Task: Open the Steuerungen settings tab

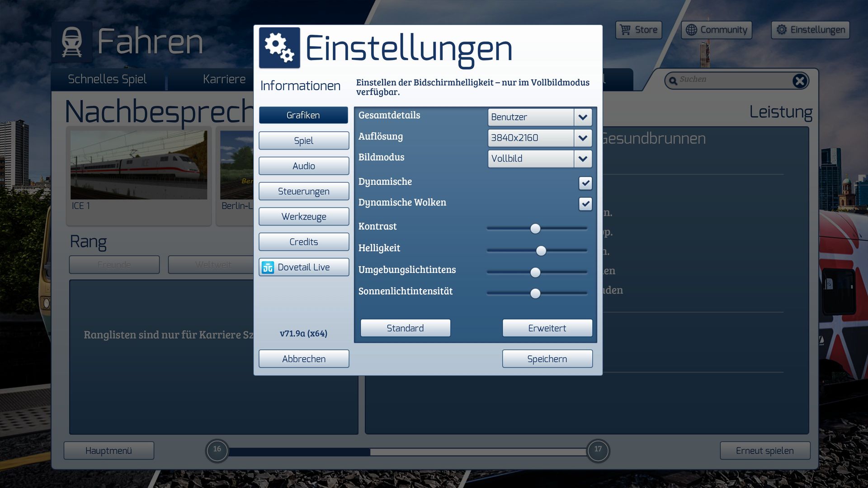Action: (x=304, y=191)
